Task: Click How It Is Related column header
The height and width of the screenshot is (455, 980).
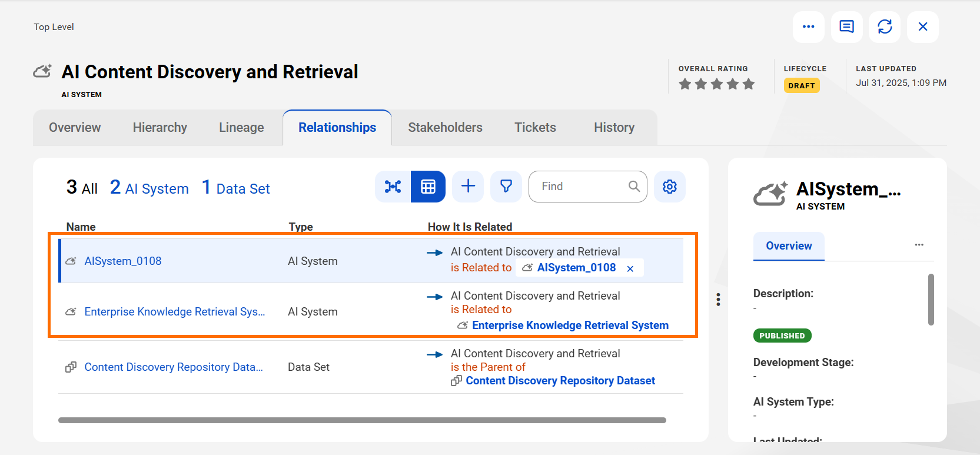Action: coord(470,227)
